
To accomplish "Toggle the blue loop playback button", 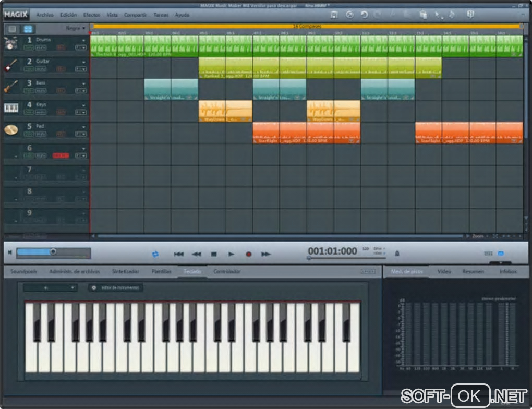I will [x=155, y=254].
